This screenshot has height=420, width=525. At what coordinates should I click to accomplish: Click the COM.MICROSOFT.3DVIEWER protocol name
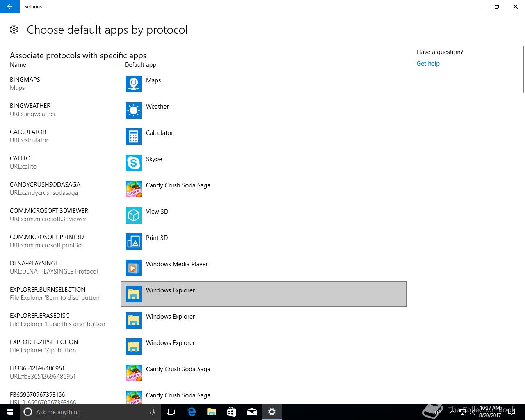click(x=49, y=211)
